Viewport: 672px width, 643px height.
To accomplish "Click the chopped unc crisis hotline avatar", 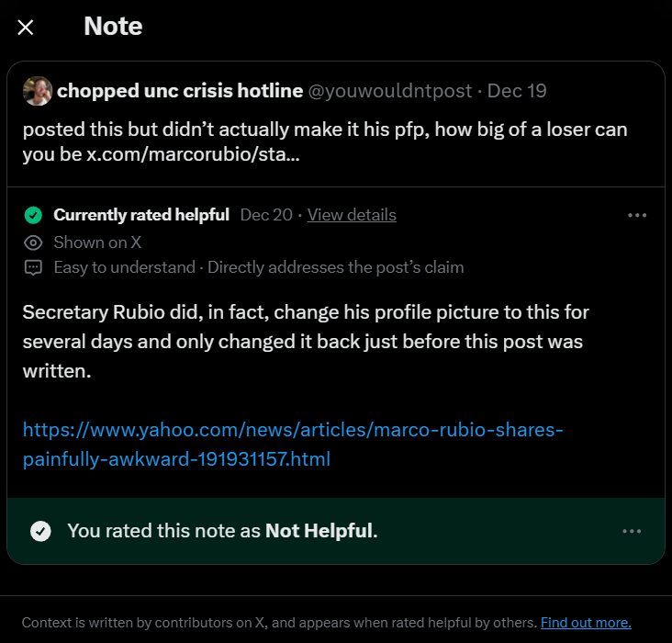I will [38, 91].
